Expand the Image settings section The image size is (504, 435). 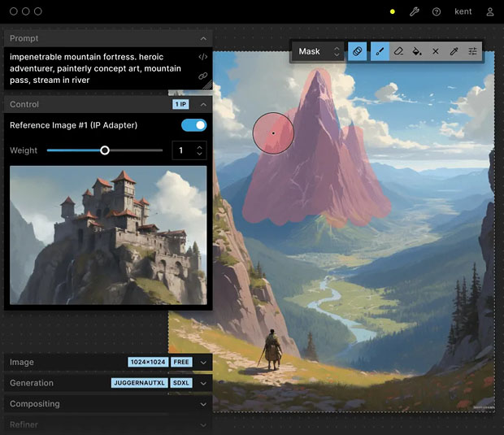(203, 363)
